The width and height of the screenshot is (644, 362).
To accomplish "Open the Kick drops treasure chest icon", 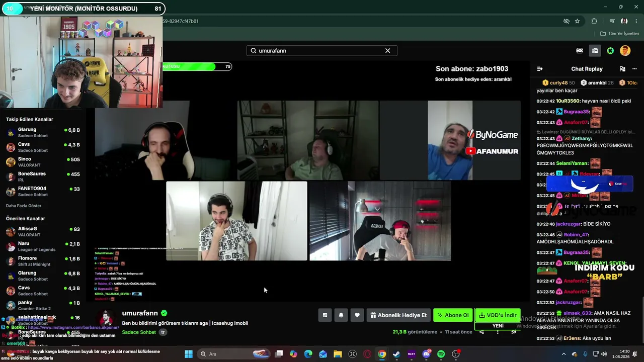I will click(595, 51).
